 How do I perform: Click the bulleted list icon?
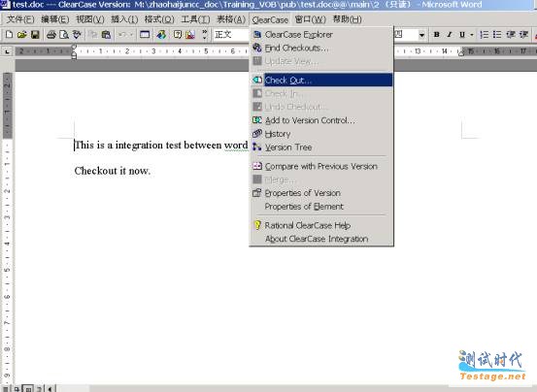(497, 35)
